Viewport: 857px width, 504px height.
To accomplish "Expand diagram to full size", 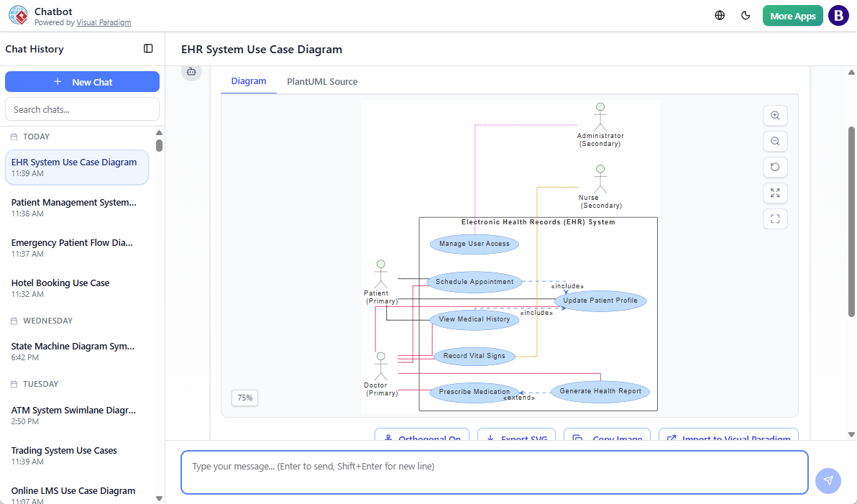I will (775, 193).
